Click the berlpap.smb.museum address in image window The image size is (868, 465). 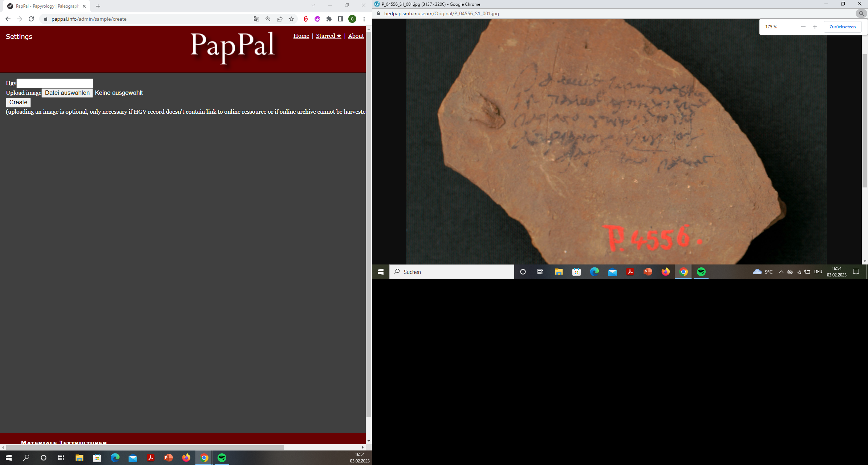(441, 13)
